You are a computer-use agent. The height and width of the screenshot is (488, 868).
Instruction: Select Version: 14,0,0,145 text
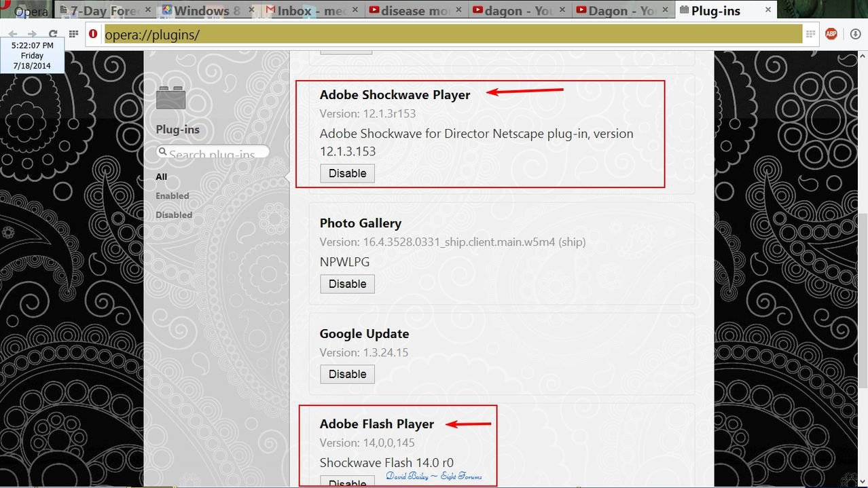367,443
